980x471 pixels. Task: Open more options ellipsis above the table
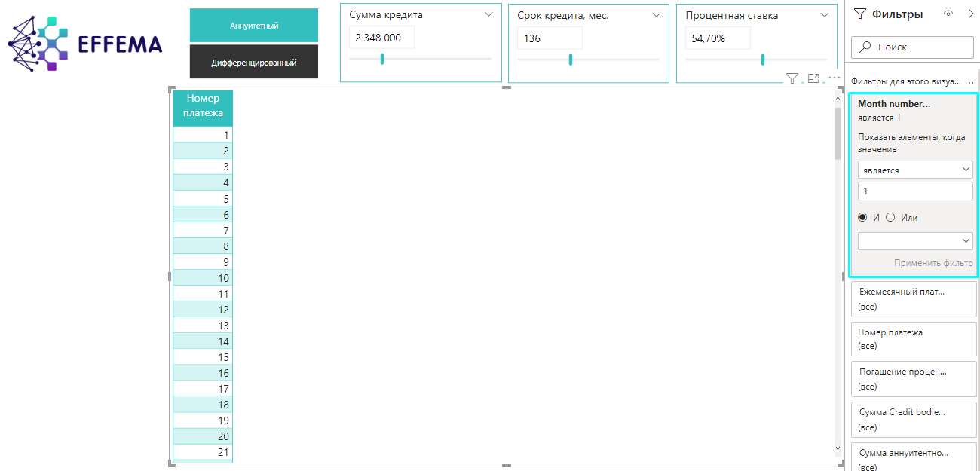[x=835, y=78]
